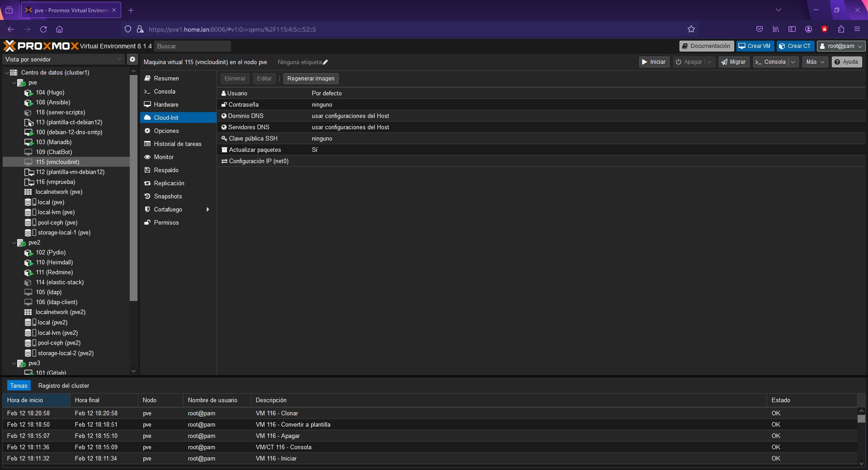This screenshot has width=868, height=470.
Task: Select the Actualizar paquetes row
Action: [x=542, y=150]
